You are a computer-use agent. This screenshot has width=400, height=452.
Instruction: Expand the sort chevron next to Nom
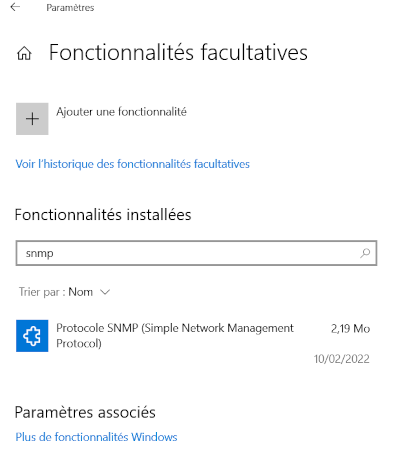click(105, 292)
